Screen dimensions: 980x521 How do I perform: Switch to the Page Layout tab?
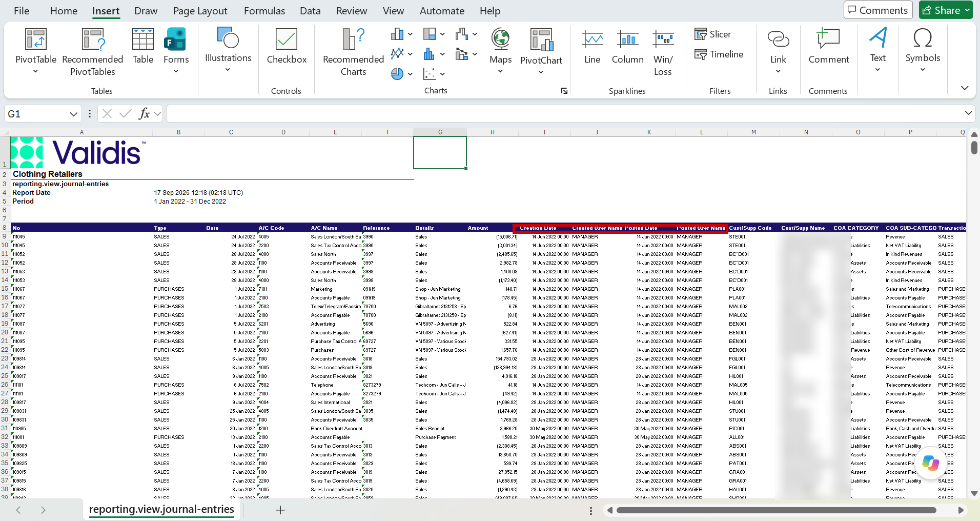click(x=200, y=11)
